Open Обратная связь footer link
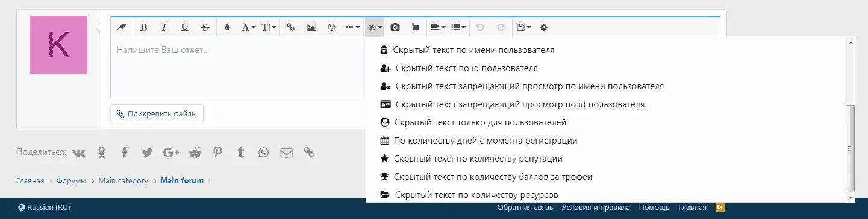 (x=525, y=208)
